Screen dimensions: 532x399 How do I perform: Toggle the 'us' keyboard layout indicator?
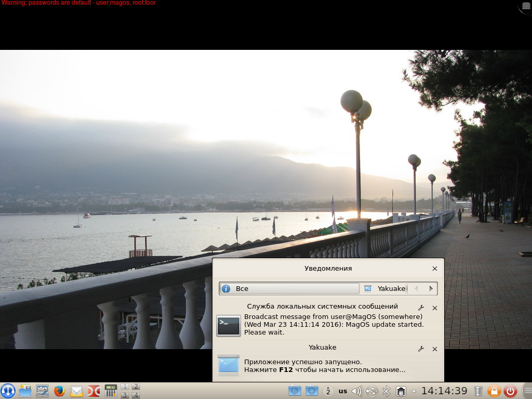(x=343, y=391)
